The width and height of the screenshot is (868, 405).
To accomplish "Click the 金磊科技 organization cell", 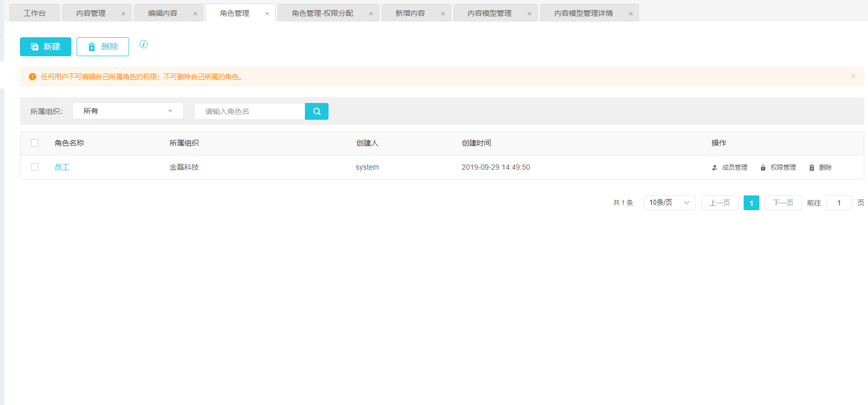I will 184,167.
